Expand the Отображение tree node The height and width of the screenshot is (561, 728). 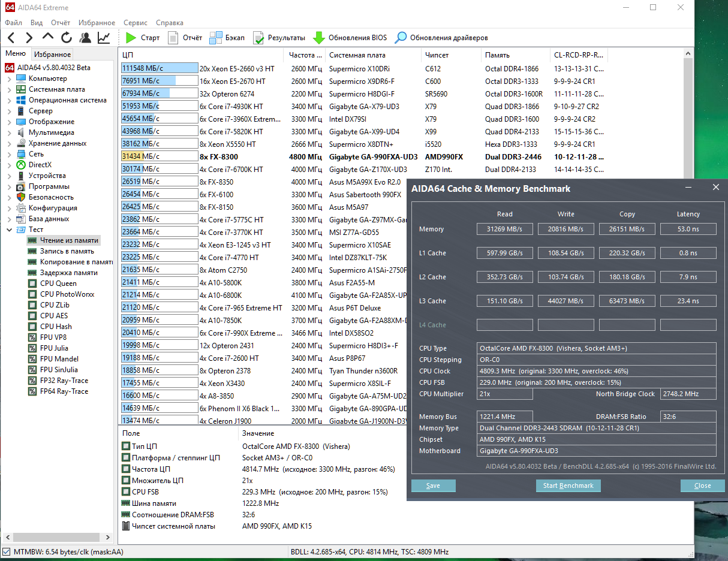click(9, 122)
